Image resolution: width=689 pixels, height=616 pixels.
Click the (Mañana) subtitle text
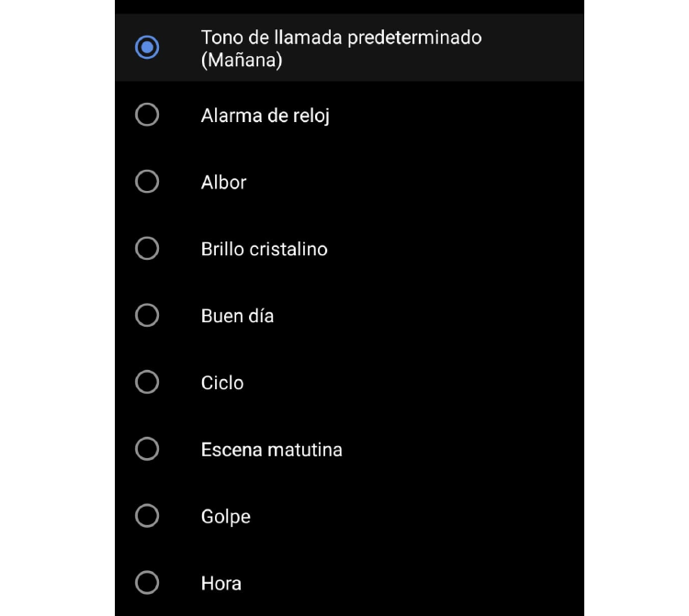pos(241,61)
